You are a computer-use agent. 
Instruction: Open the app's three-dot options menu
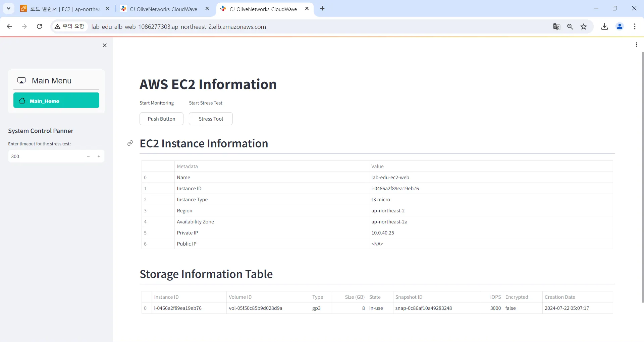click(x=636, y=45)
